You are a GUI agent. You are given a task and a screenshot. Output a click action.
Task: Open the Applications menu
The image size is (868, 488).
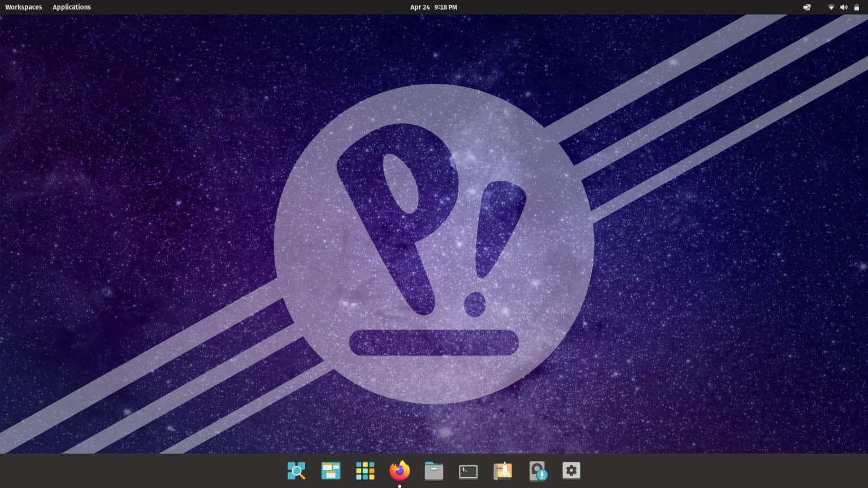[71, 7]
